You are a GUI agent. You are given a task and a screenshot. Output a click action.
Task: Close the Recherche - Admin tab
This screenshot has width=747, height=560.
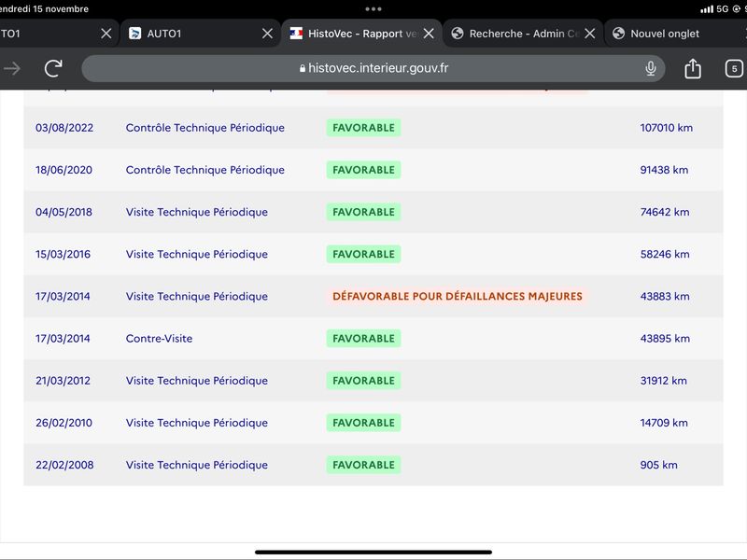(590, 34)
